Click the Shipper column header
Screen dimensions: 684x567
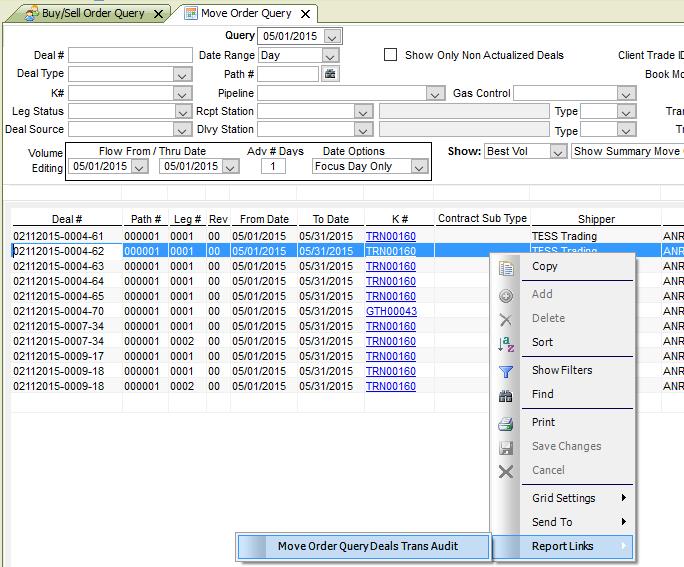[596, 219]
